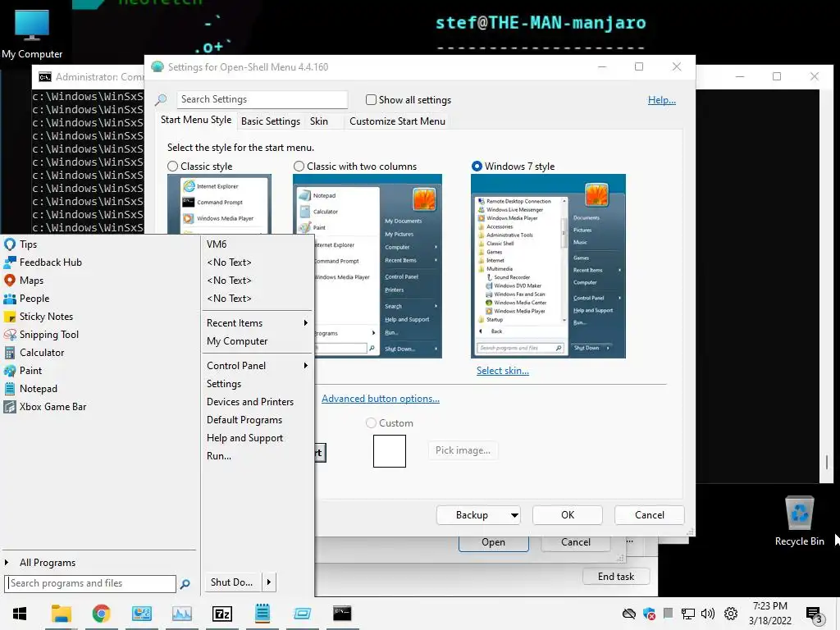Image resolution: width=840 pixels, height=630 pixels.
Task: Launch Google Chrome from the taskbar
Action: [x=101, y=614]
